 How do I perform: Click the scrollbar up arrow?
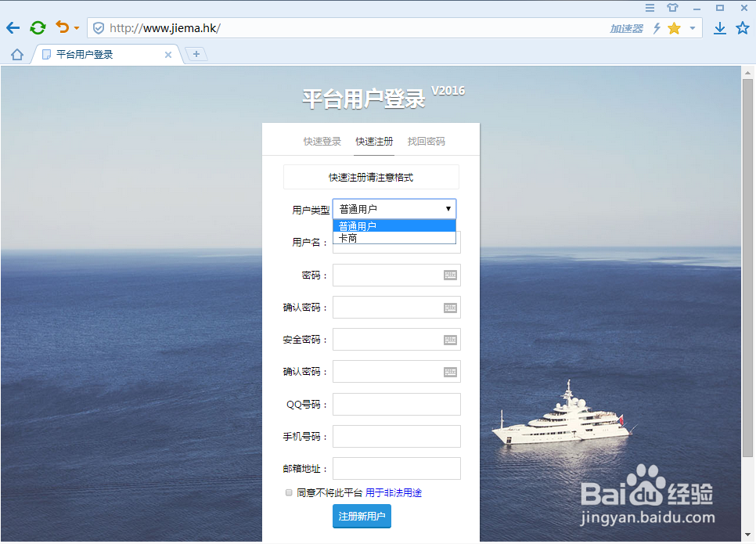coord(747,73)
